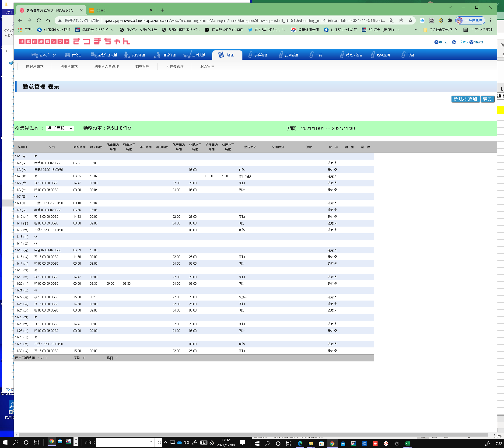Bookmark this page using the star icon

(410, 21)
